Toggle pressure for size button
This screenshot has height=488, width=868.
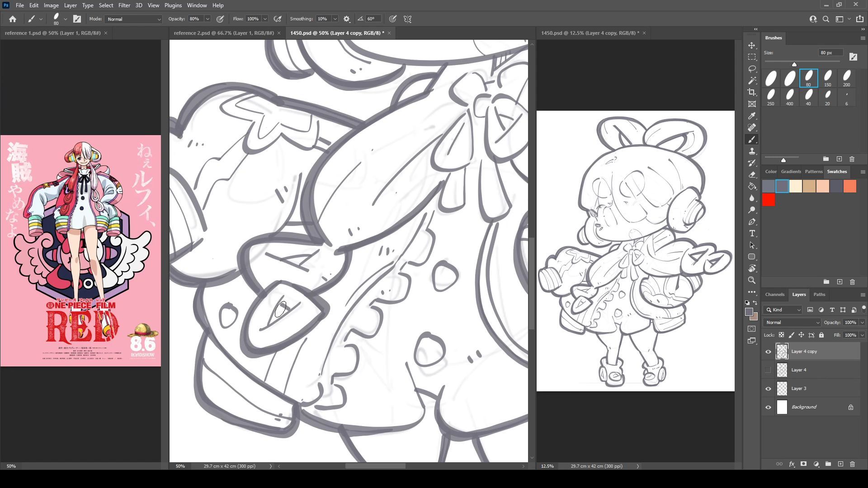pos(393,19)
